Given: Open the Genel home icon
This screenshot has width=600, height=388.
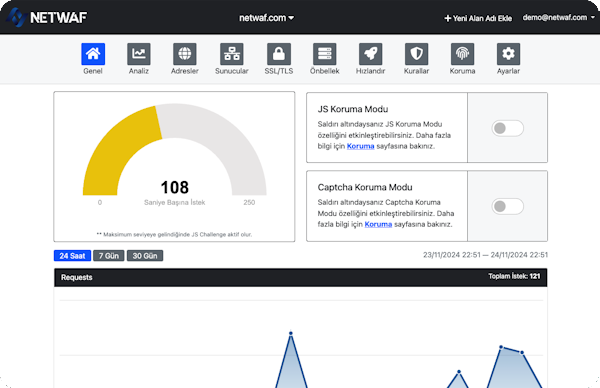Looking at the screenshot, I should point(93,54).
